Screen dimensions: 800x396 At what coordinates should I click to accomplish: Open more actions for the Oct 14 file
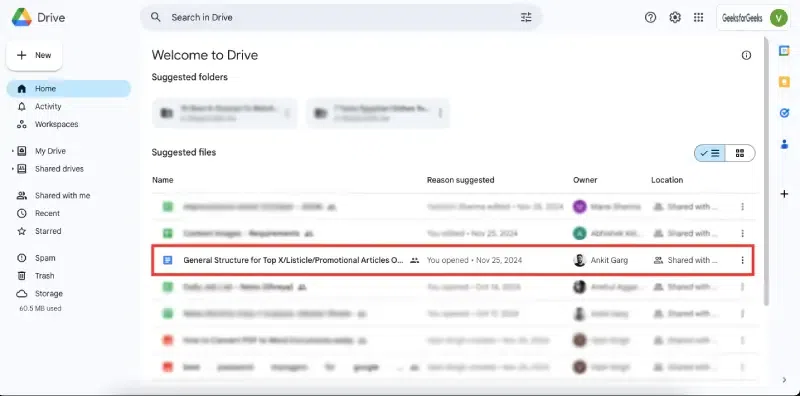pyautogui.click(x=742, y=287)
